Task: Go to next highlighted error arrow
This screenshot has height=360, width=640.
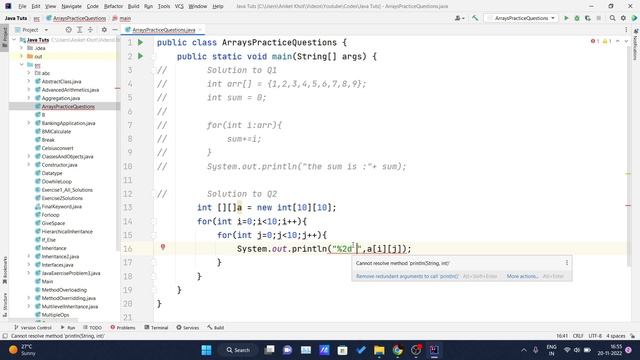Action: [626, 41]
